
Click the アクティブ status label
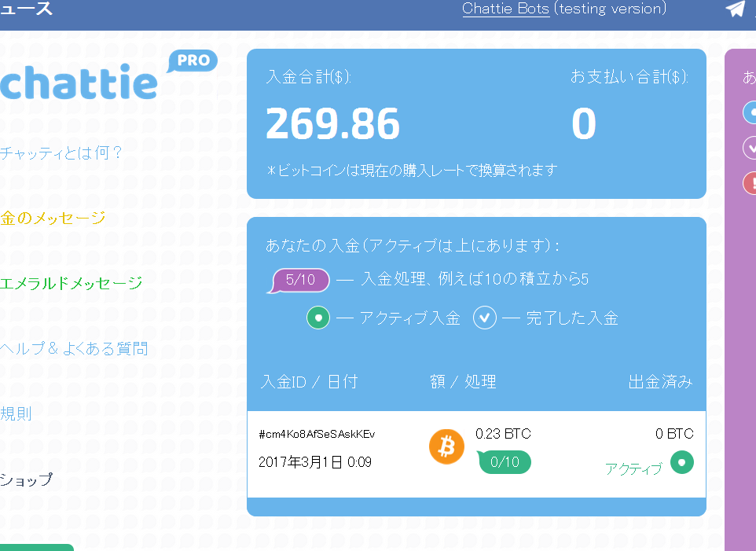[633, 469]
